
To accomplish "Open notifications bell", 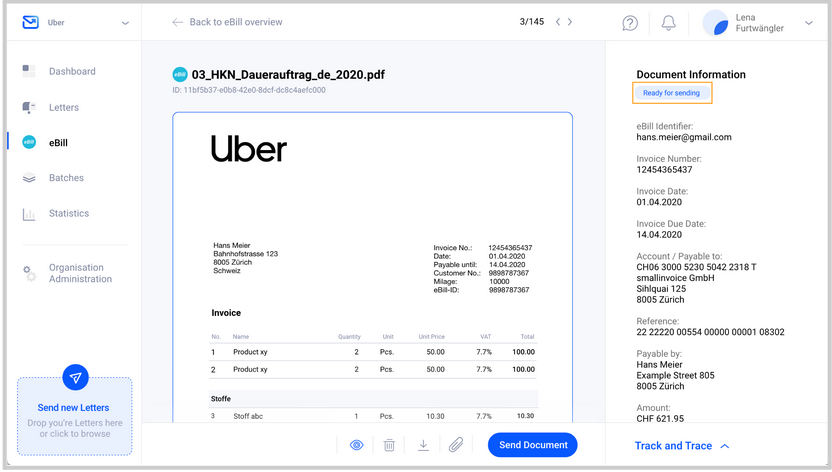I will (x=669, y=23).
